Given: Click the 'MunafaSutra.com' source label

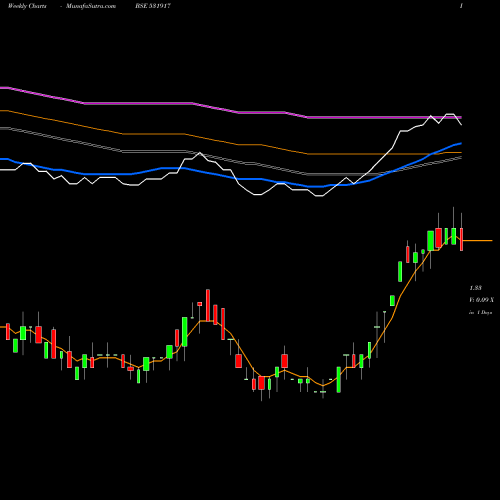Looking at the screenshot, I should (91, 6).
